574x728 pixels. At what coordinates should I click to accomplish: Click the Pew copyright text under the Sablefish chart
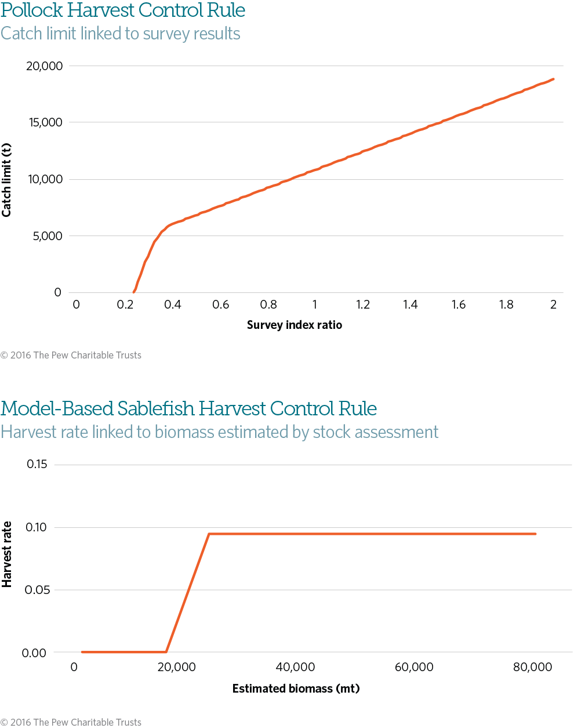point(71,722)
